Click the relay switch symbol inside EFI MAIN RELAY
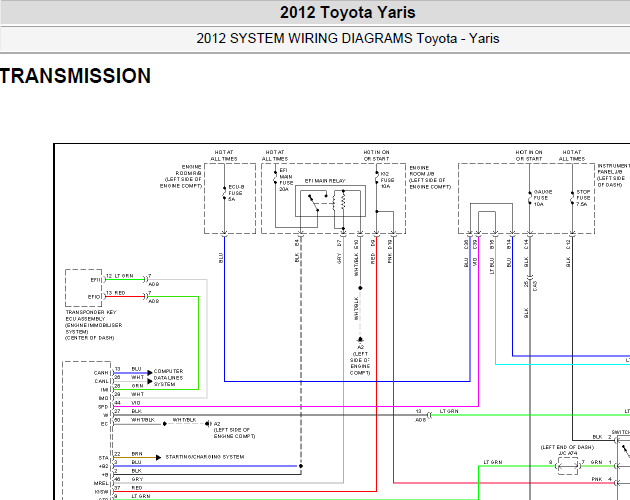Screen dimensions: 630x500 click(315, 203)
